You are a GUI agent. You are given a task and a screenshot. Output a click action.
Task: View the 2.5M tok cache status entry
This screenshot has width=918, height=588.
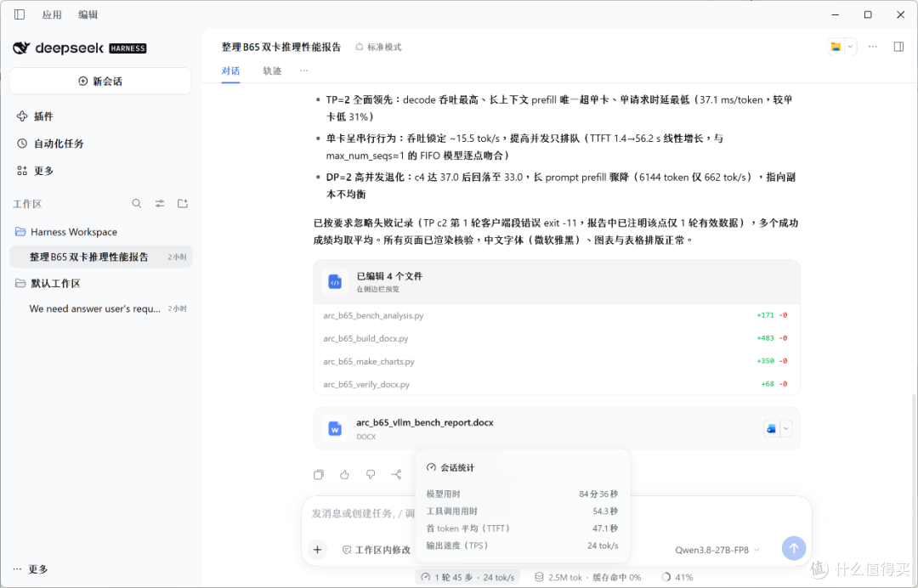588,577
